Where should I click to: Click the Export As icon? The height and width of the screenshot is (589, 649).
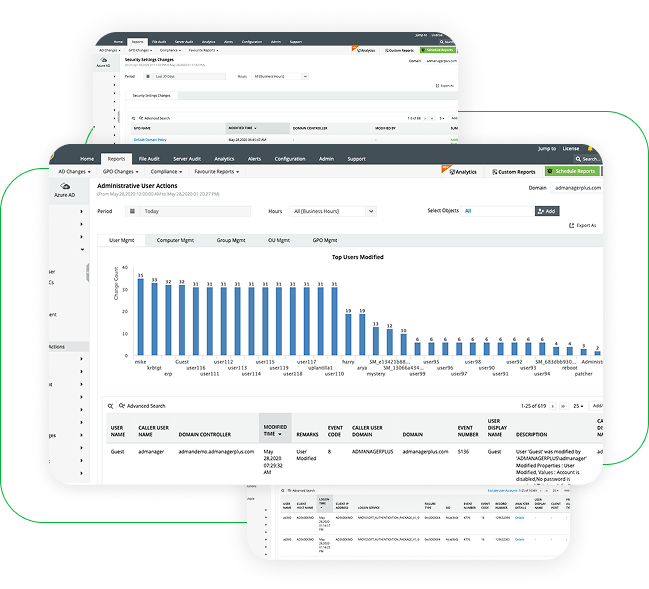click(x=570, y=226)
